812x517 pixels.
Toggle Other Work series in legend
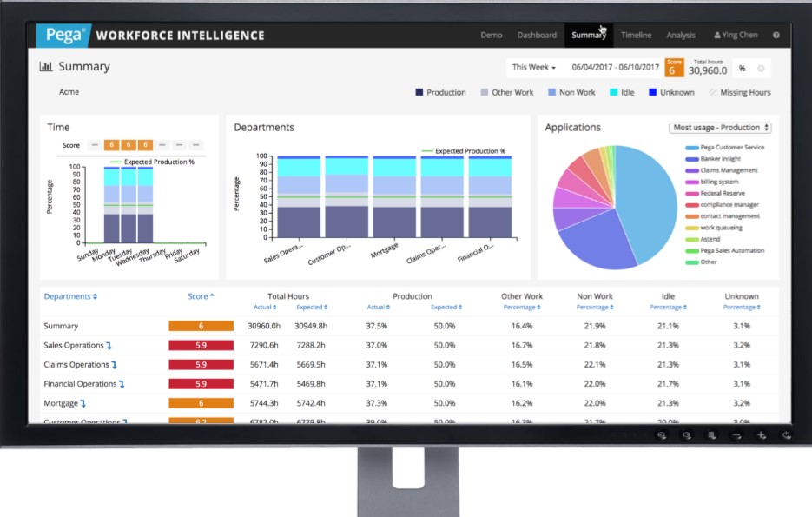point(507,92)
